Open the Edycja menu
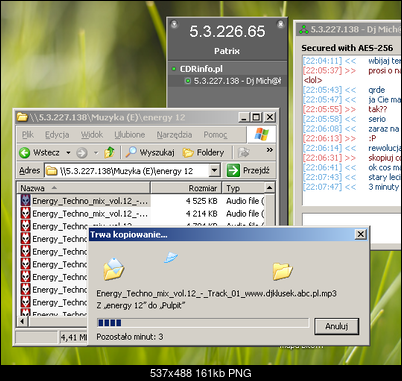This screenshot has height=381, width=402. click(x=57, y=135)
